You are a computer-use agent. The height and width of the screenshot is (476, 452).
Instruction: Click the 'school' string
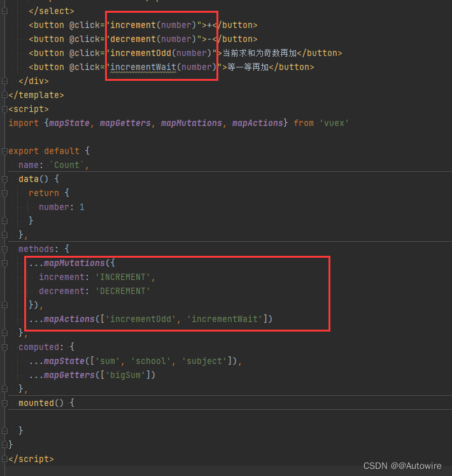coord(151,361)
